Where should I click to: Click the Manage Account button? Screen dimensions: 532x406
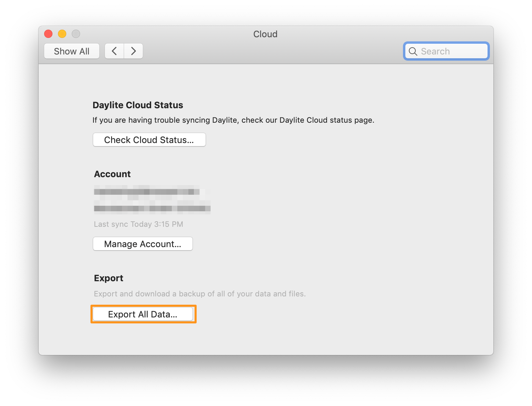(143, 244)
